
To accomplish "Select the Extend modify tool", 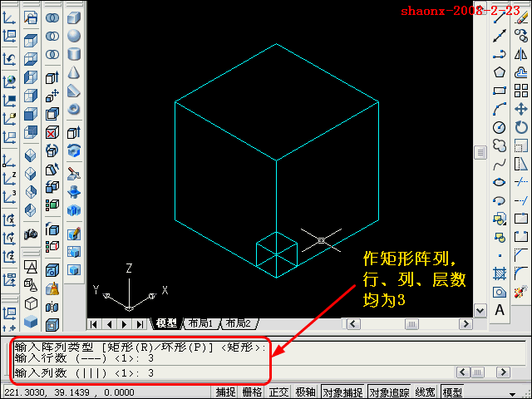I will (521, 201).
